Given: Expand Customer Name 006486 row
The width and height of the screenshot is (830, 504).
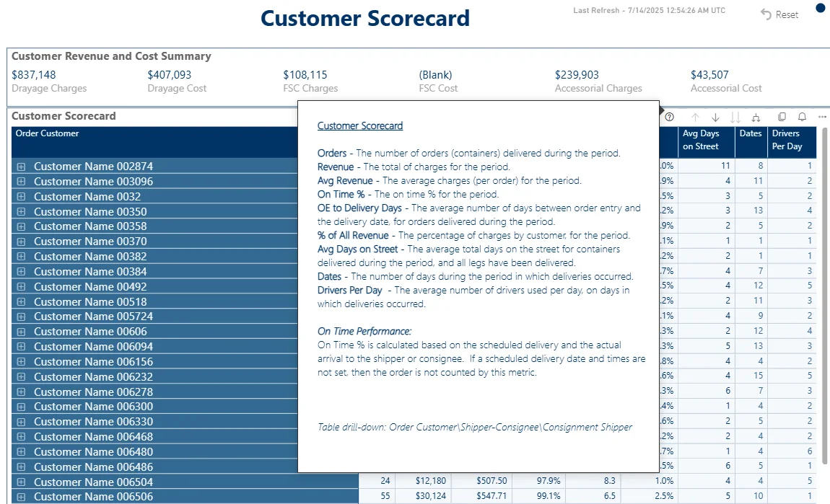Looking at the screenshot, I should click(x=21, y=467).
